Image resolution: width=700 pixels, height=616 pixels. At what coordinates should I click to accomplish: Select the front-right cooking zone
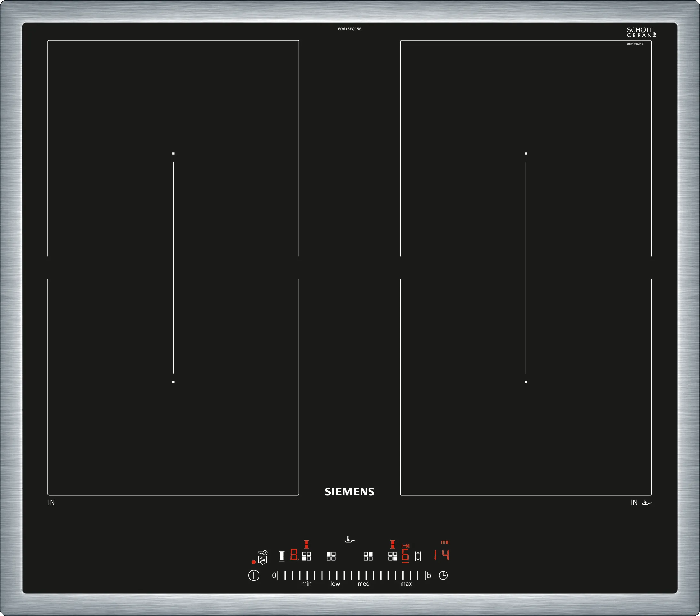[393, 556]
